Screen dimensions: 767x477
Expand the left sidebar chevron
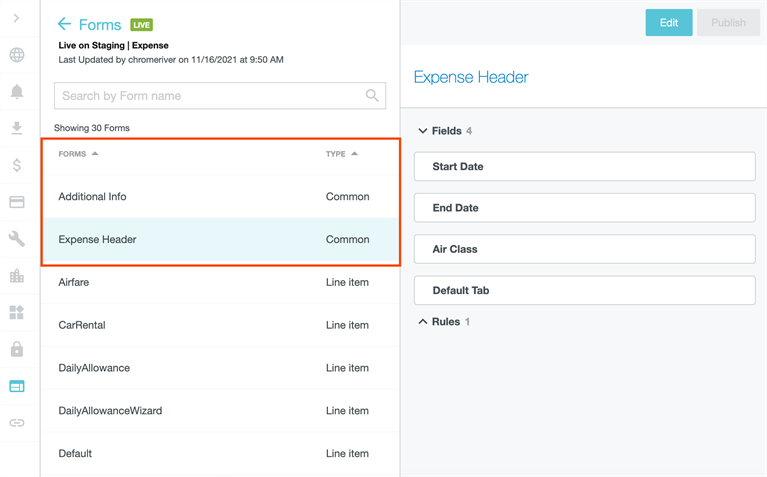point(16,18)
